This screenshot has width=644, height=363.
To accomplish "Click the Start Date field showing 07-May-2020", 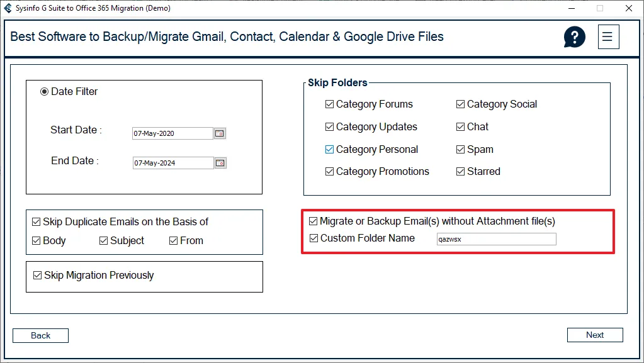I will coord(172,133).
